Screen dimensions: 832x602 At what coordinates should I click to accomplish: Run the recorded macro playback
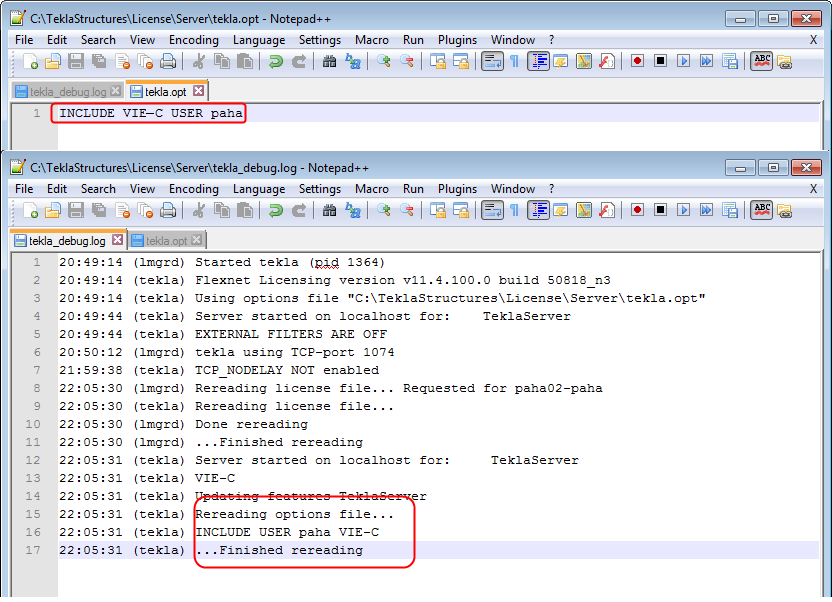click(x=683, y=61)
